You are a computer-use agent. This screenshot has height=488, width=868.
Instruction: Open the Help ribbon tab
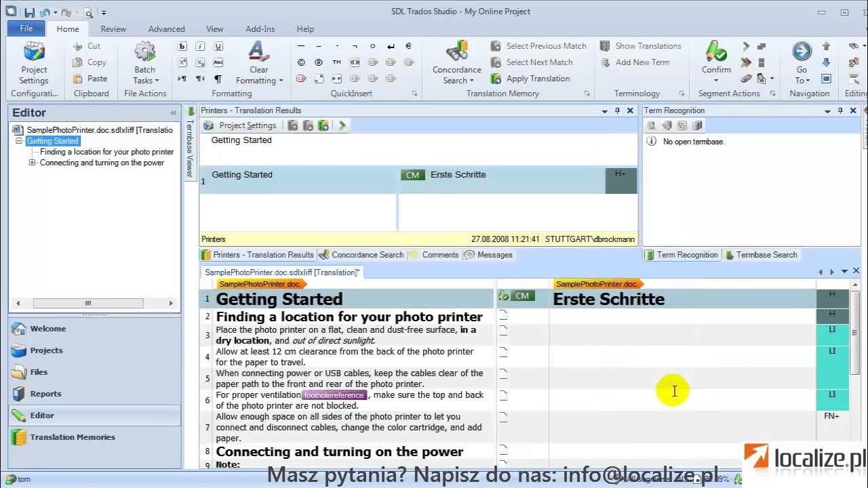click(x=305, y=29)
